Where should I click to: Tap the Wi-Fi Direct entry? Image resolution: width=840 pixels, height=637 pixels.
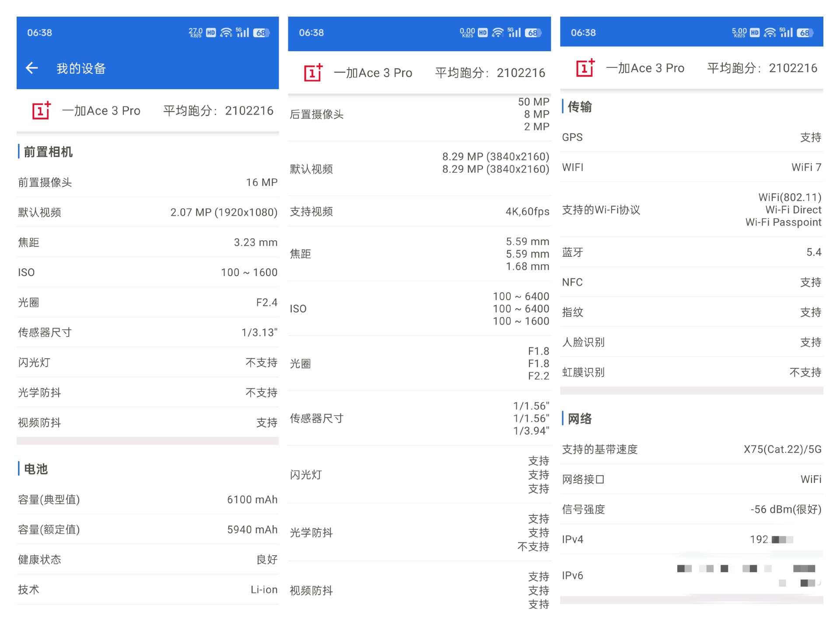[x=793, y=210]
